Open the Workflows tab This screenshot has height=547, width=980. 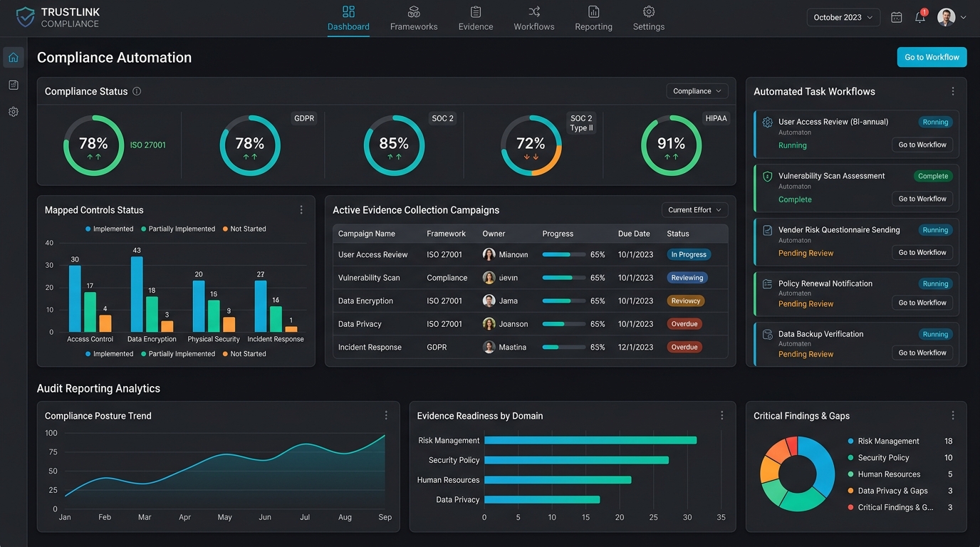[534, 19]
